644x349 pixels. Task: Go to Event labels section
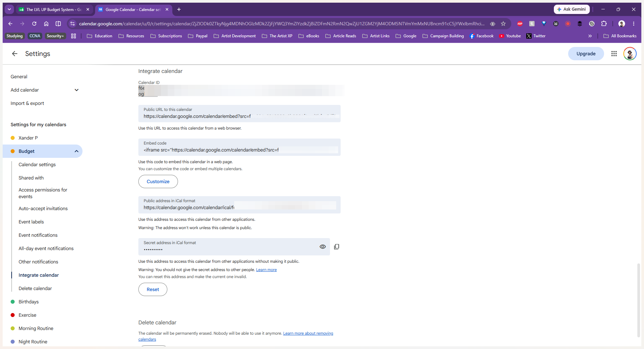(31, 222)
